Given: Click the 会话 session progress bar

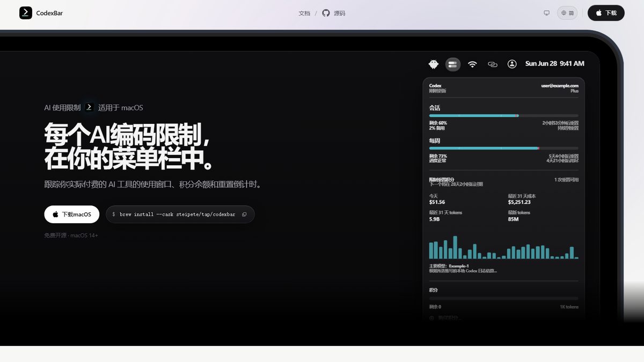Looking at the screenshot, I should 503,115.
